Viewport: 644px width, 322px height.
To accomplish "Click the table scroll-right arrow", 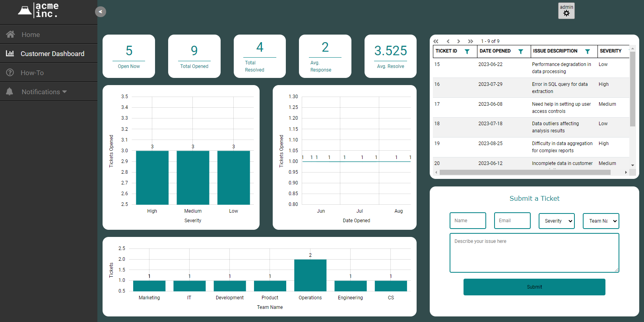I will pyautogui.click(x=626, y=173).
